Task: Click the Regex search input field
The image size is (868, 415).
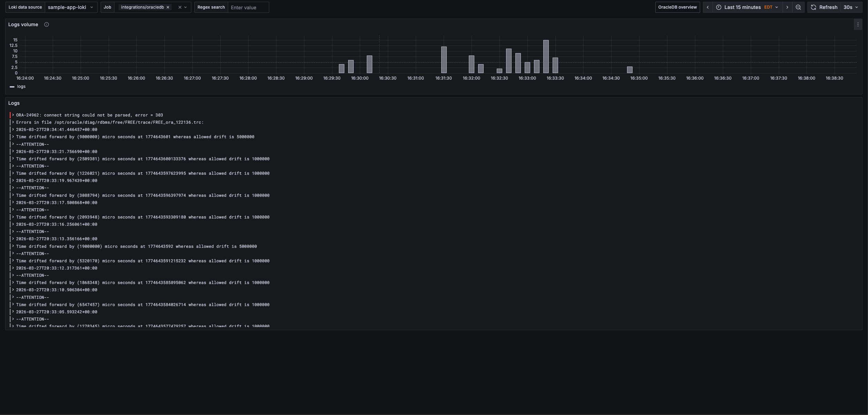Action: coord(248,7)
